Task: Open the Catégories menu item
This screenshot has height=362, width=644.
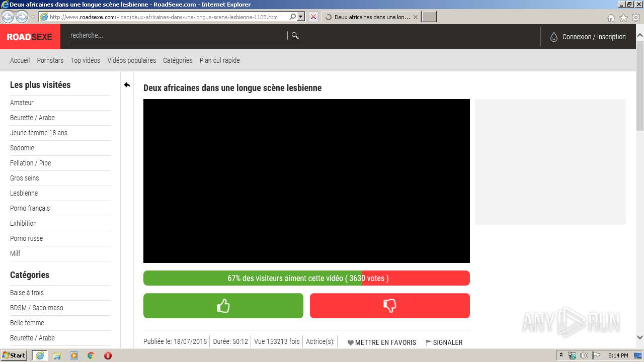Action: tap(178, 60)
